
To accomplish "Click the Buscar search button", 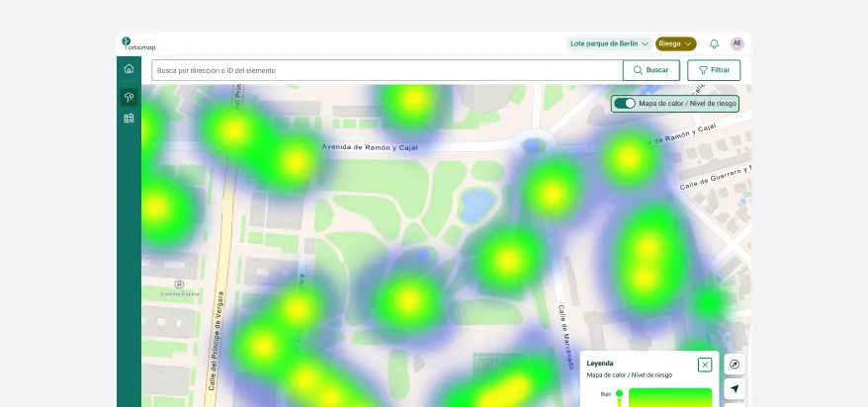I will pyautogui.click(x=651, y=70).
